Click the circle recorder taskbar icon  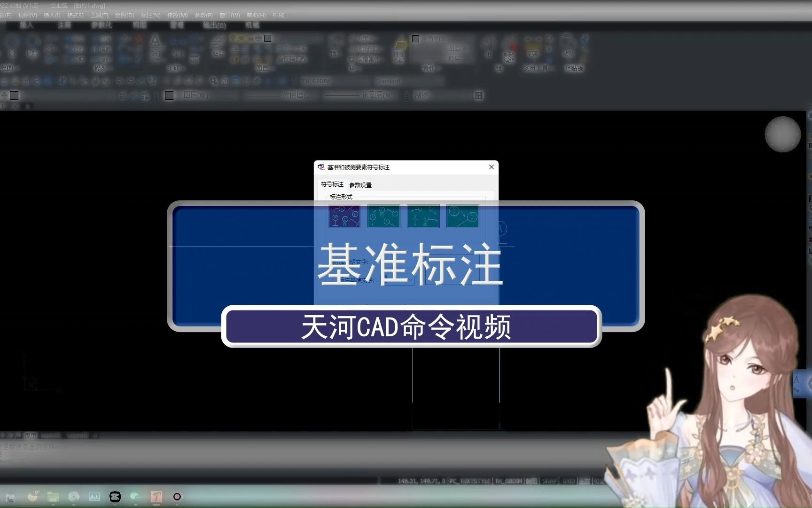[x=177, y=497]
